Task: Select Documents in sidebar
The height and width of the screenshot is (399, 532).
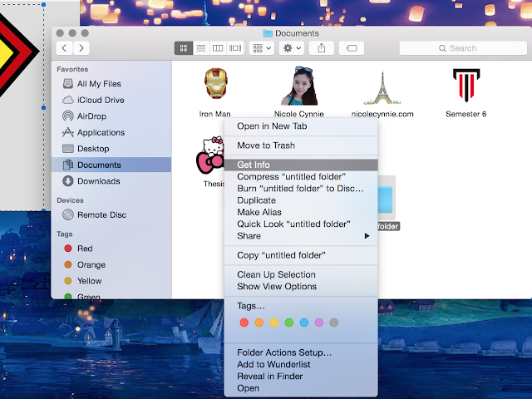Action: click(111, 165)
